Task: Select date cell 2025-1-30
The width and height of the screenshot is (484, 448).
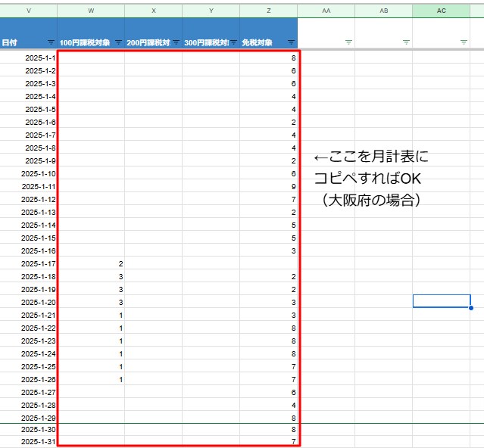Action: point(28,430)
